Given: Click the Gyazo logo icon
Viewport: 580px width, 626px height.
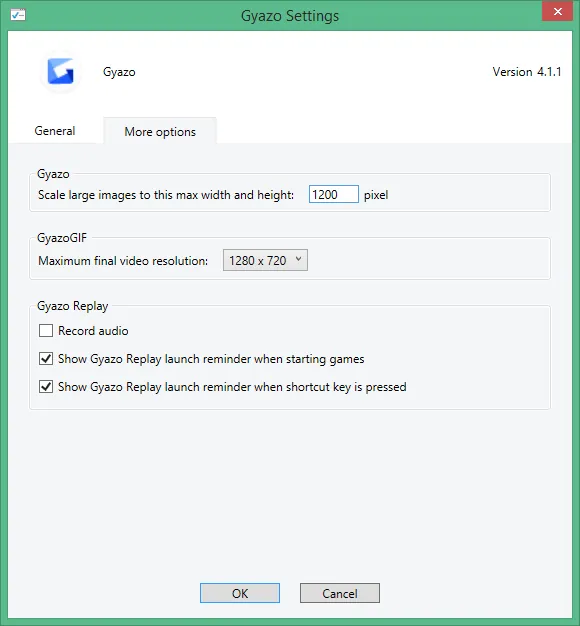Looking at the screenshot, I should click(60, 72).
